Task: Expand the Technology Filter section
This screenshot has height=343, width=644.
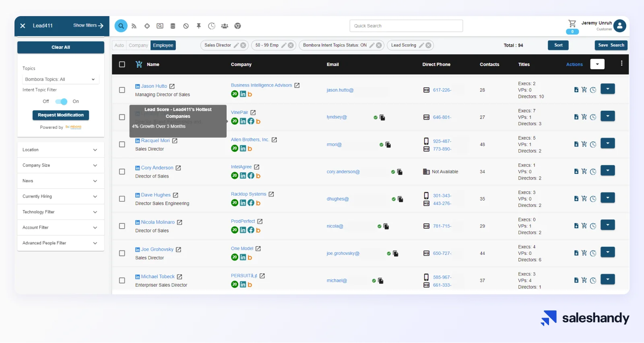Action: tap(61, 212)
